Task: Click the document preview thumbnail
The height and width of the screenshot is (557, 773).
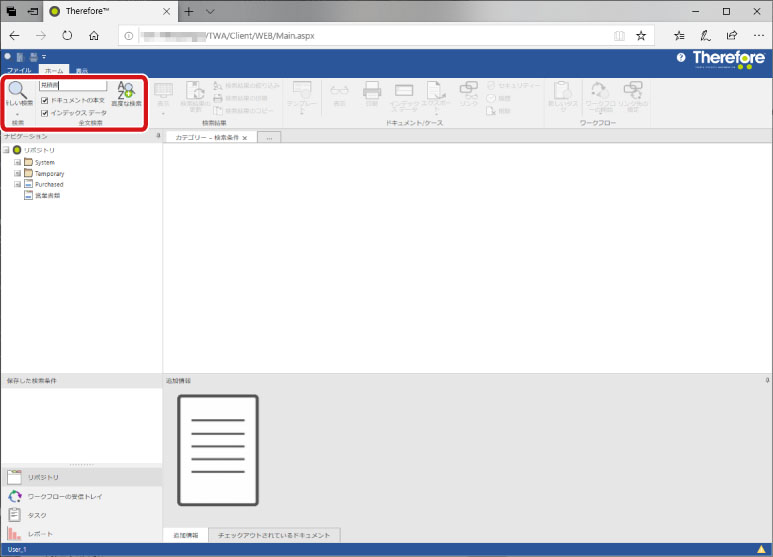Action: point(217,450)
